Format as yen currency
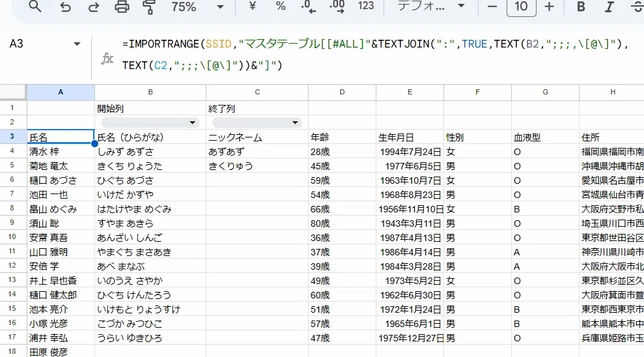The height and width of the screenshot is (357, 644). coord(253,6)
